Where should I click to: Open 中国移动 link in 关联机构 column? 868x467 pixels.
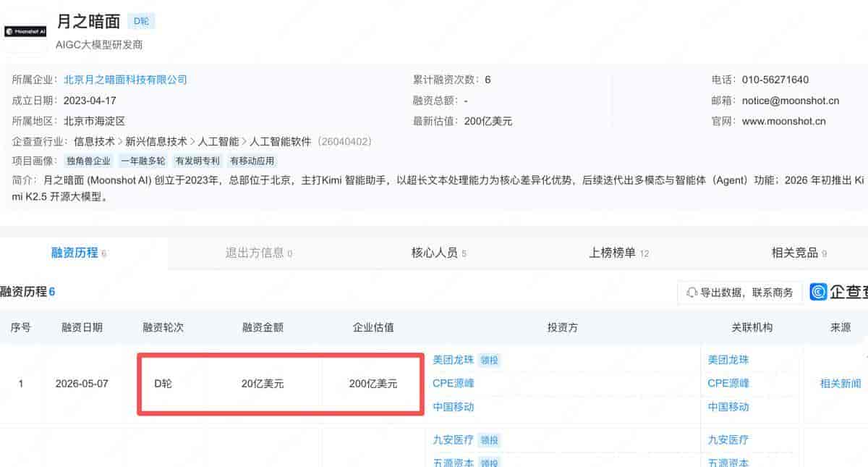click(x=728, y=407)
